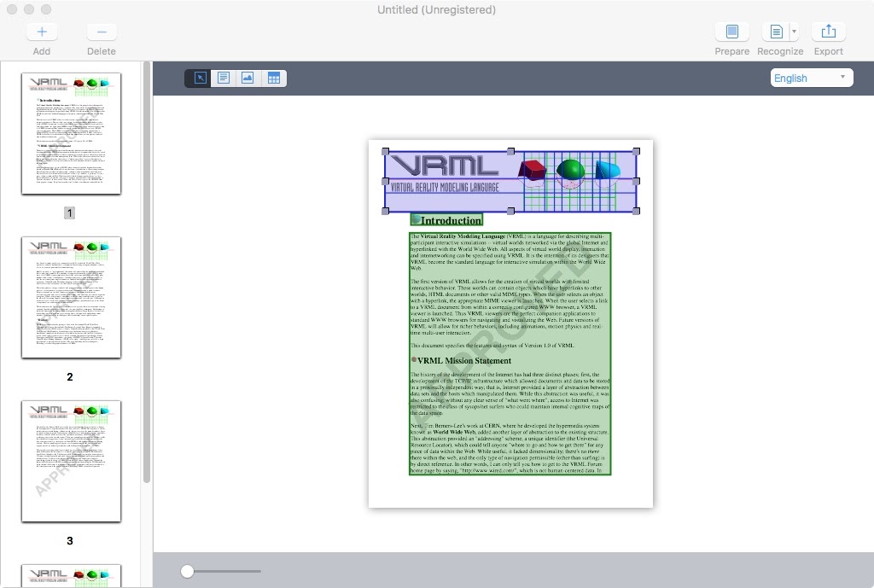Click the Delete label text
Viewport: 874px width, 588px height.
point(102,51)
